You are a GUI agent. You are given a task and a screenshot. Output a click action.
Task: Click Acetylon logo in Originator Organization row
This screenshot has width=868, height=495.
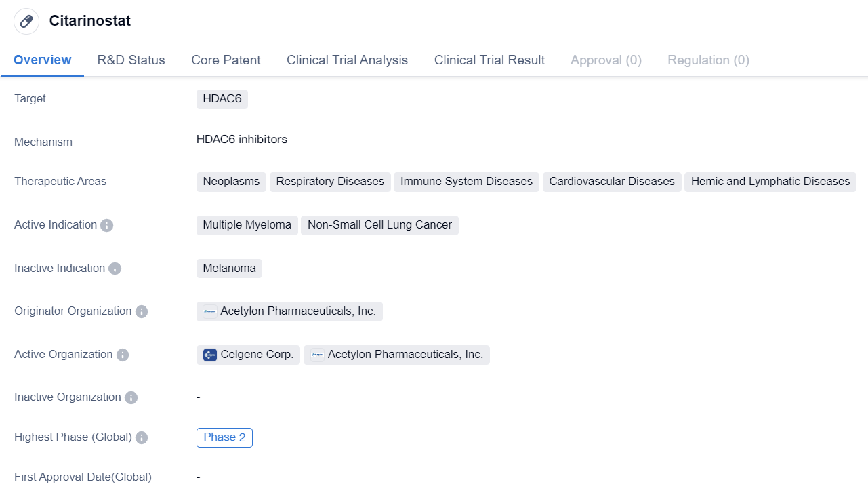pyautogui.click(x=210, y=311)
